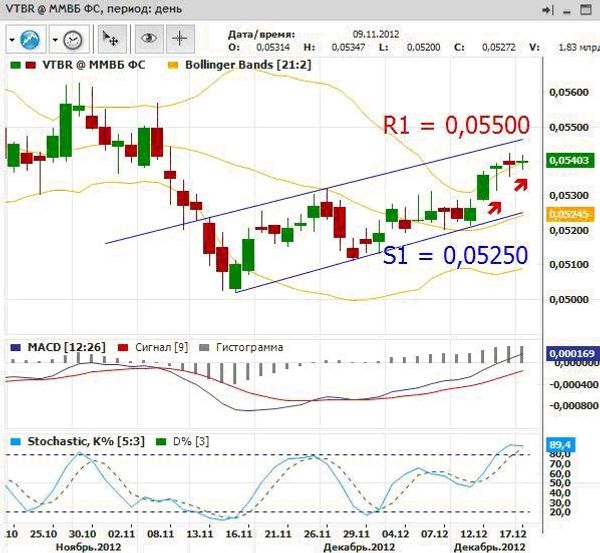Click the S1 = 0,05250 support annotation

point(455,255)
